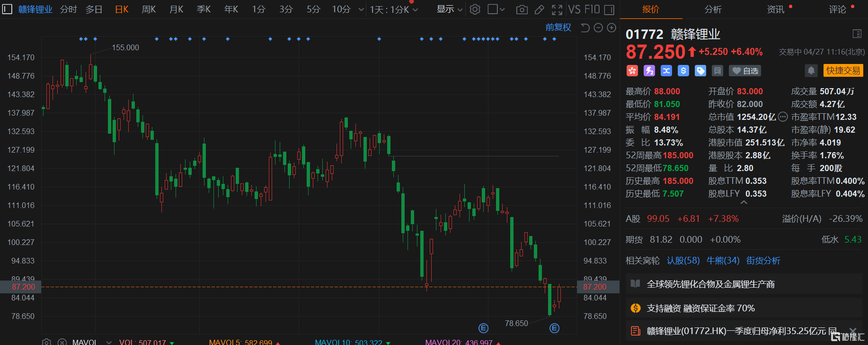Viewport: 868px width, 345px height.
Task: Enter fullscreen chart mode
Action: pos(557,9)
